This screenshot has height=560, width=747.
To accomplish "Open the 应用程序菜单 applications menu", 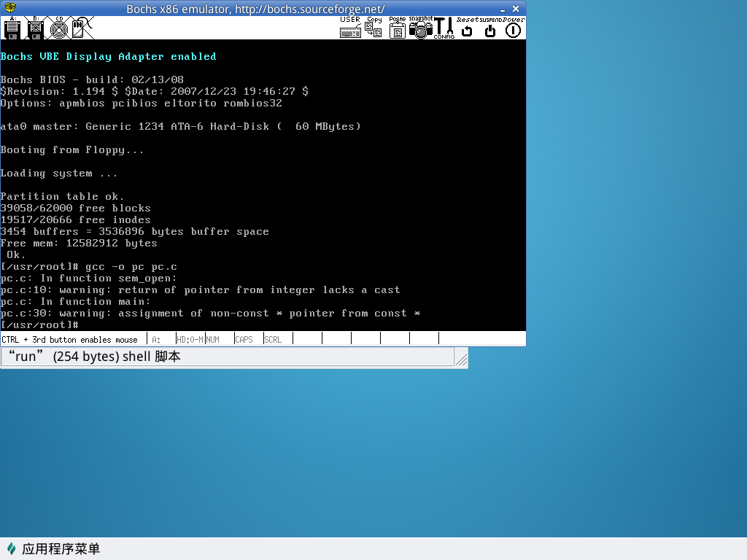I will [x=54, y=549].
